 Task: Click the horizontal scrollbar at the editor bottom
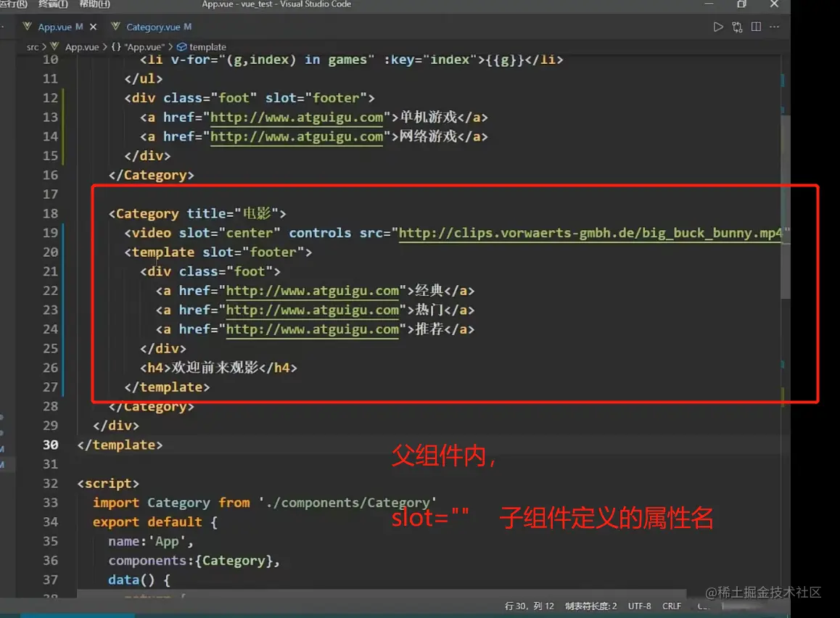coord(382,593)
